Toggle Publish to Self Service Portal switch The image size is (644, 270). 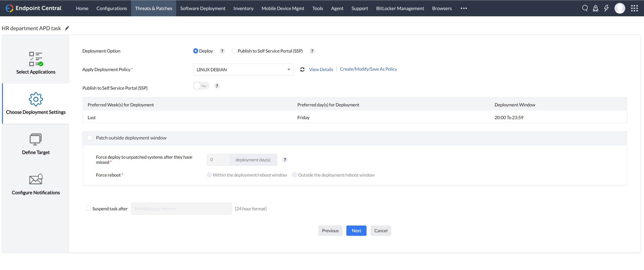point(201,86)
